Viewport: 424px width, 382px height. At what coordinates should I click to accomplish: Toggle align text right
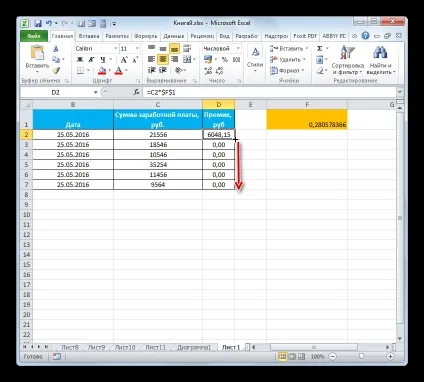(174, 60)
